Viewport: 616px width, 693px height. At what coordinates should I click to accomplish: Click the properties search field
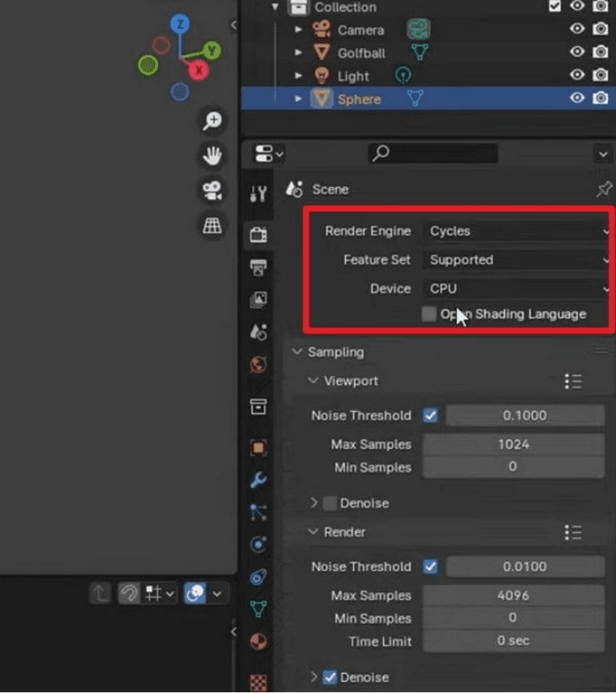pyautogui.click(x=433, y=154)
